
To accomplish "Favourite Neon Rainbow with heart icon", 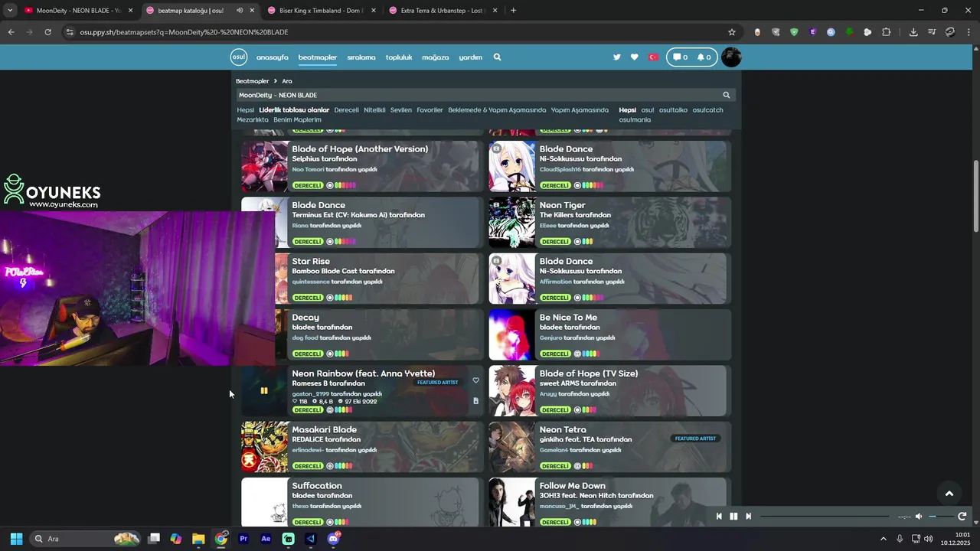I will coord(475,380).
